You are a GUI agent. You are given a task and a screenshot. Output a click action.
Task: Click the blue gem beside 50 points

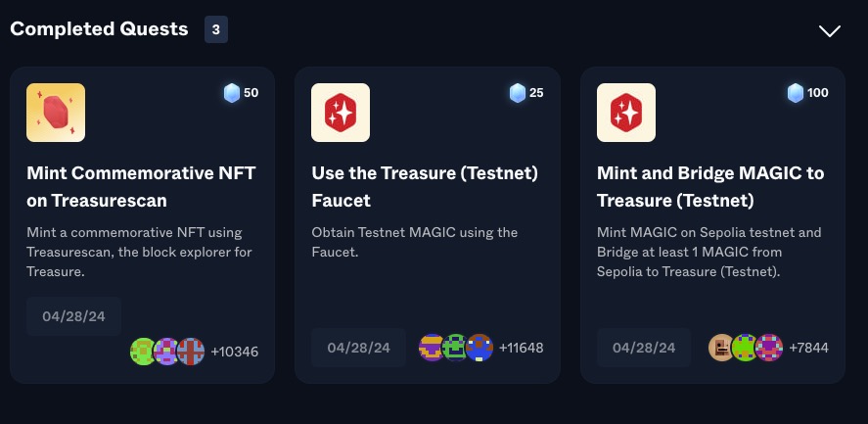click(x=232, y=93)
